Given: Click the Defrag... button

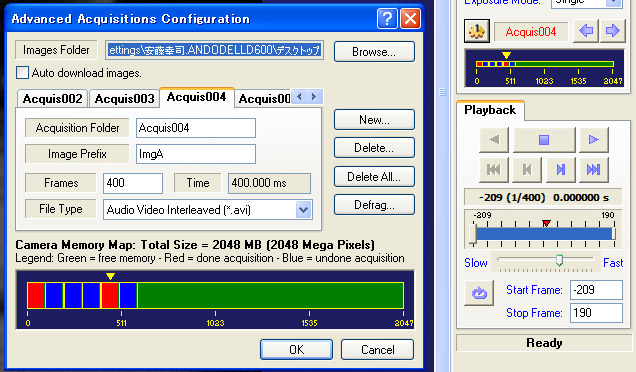Looking at the screenshot, I should pyautogui.click(x=374, y=204).
